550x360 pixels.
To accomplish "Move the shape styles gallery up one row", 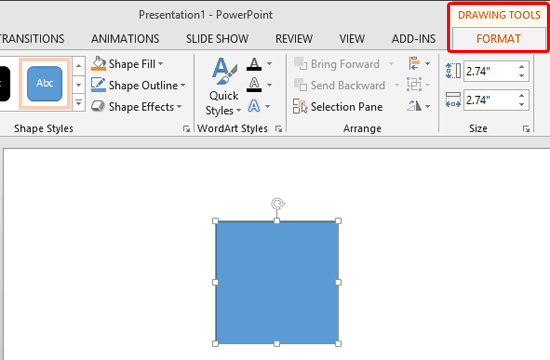I will [x=79, y=66].
